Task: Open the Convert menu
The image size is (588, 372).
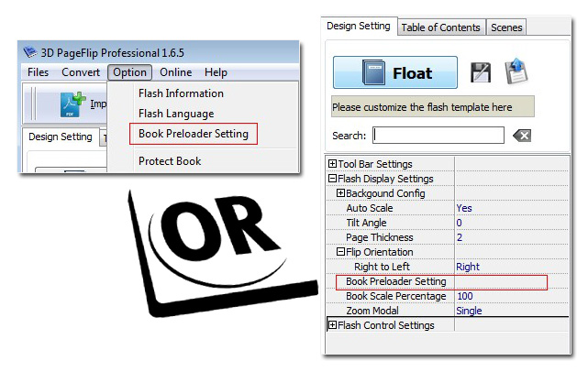Action: pyautogui.click(x=81, y=72)
